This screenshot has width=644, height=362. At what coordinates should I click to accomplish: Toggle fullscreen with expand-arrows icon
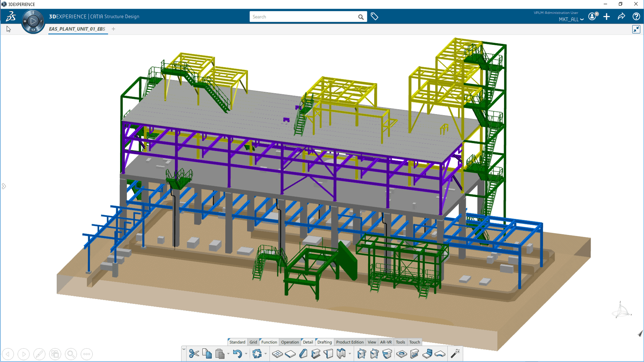pyautogui.click(x=636, y=29)
